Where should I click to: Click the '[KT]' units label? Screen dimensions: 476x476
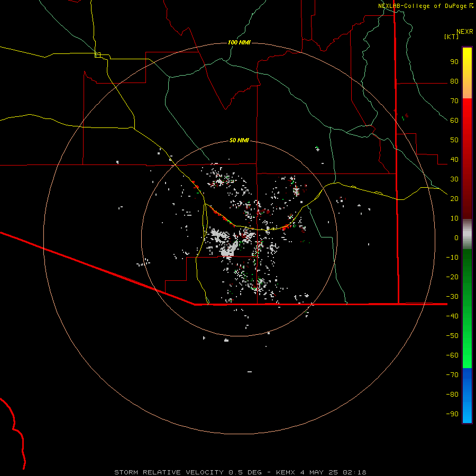pos(451,36)
